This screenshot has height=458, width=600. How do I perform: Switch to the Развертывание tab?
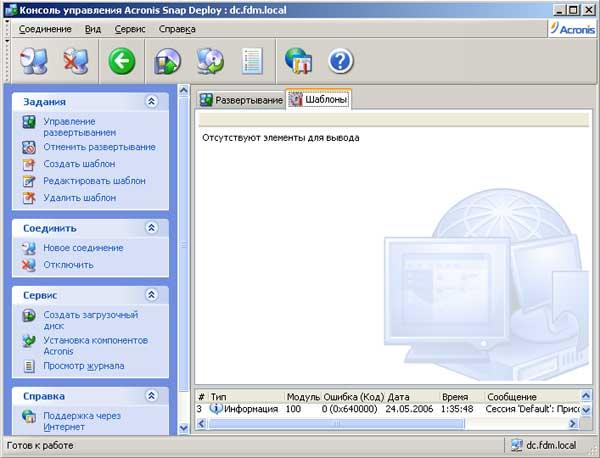tap(241, 100)
